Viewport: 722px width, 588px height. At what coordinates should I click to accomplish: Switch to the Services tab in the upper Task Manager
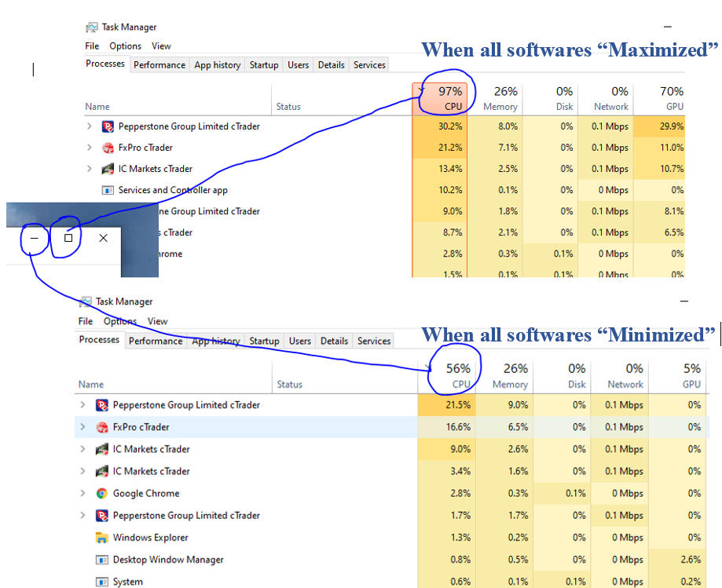click(369, 65)
